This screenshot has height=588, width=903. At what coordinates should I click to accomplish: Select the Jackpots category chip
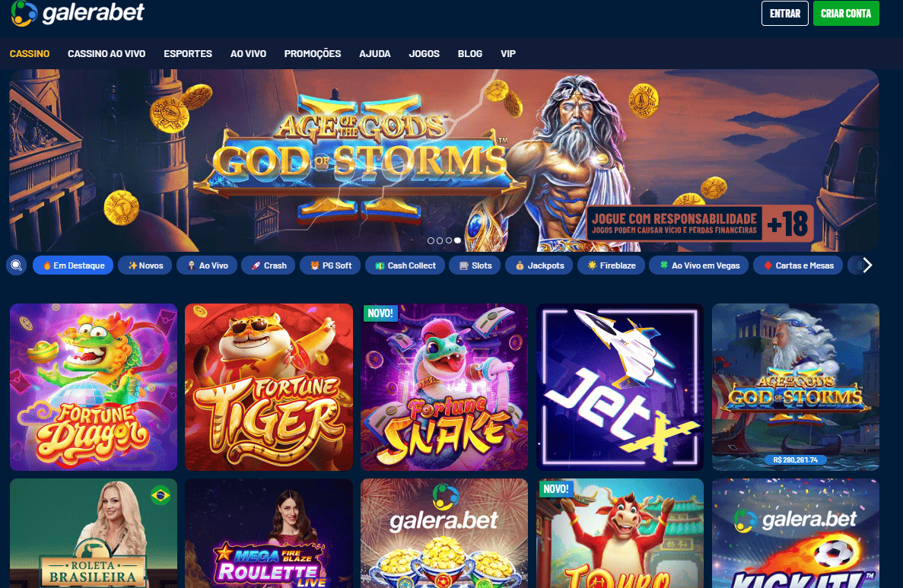[539, 265]
